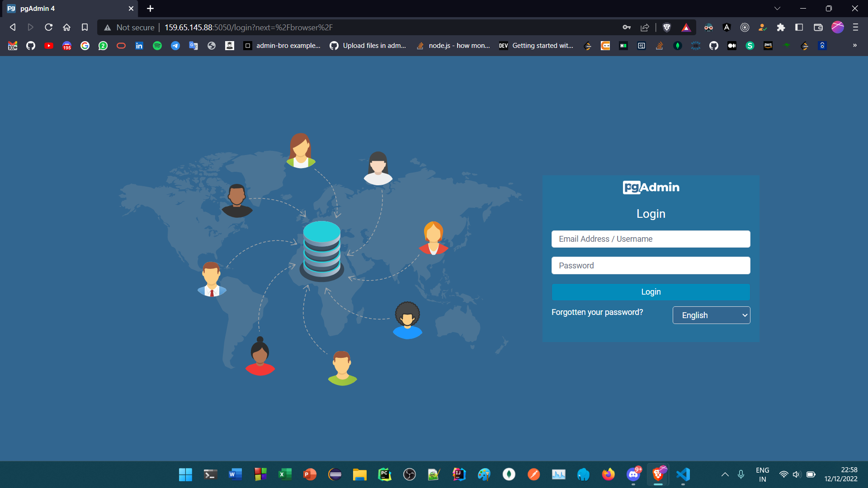Click the extensions puzzle icon
This screenshot has height=488, width=868.
[781, 28]
